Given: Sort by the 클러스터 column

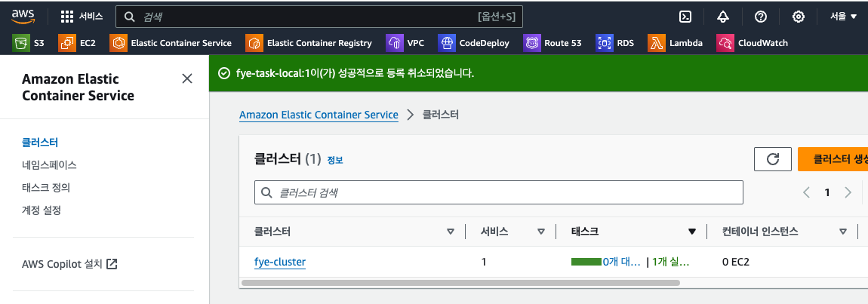Looking at the screenshot, I should [x=450, y=232].
